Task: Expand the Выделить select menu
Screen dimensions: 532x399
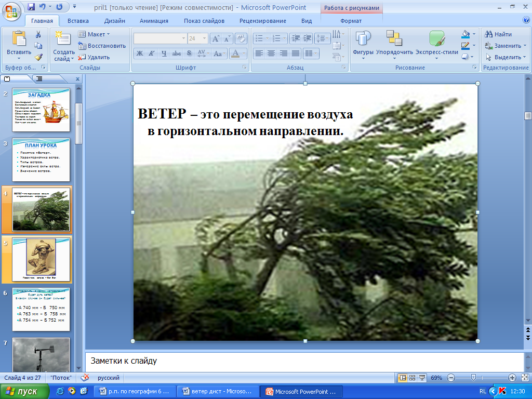Action: (x=505, y=57)
